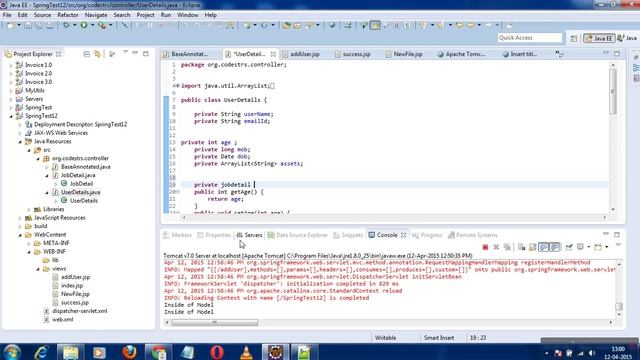This screenshot has height=360, width=640.
Task: Click the Open Web Browser globe icon
Action: click(x=332, y=25)
